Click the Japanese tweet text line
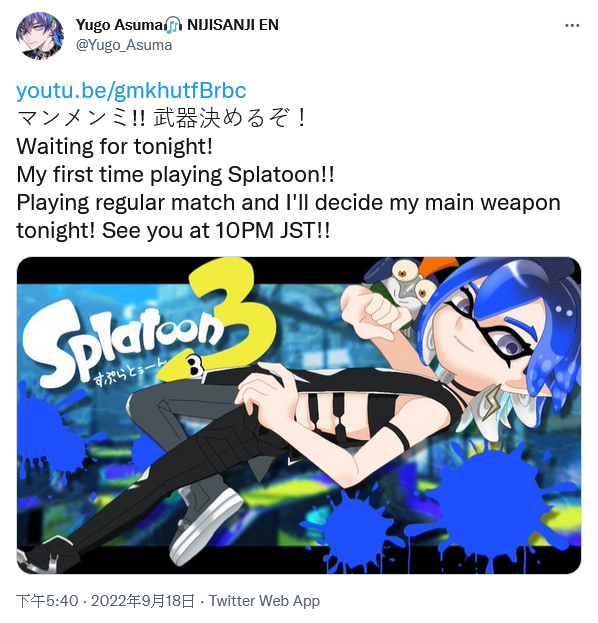Image resolution: width=598 pixels, height=623 pixels. 162,118
